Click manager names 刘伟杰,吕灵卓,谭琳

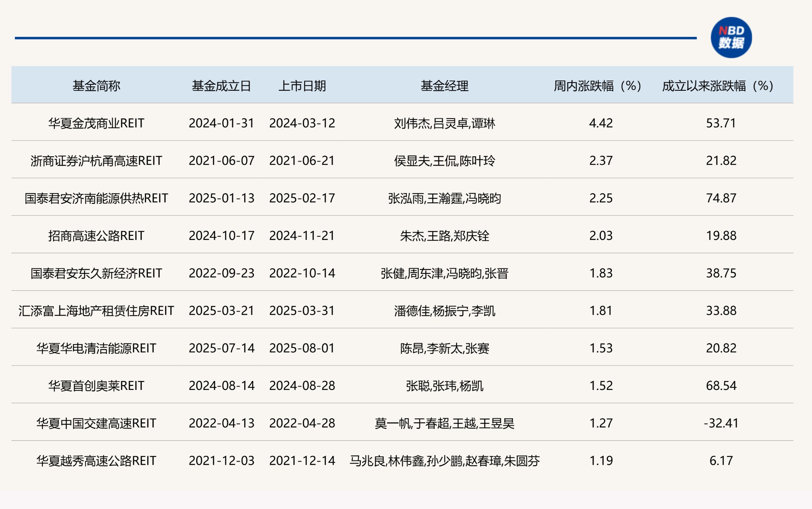[x=444, y=123]
